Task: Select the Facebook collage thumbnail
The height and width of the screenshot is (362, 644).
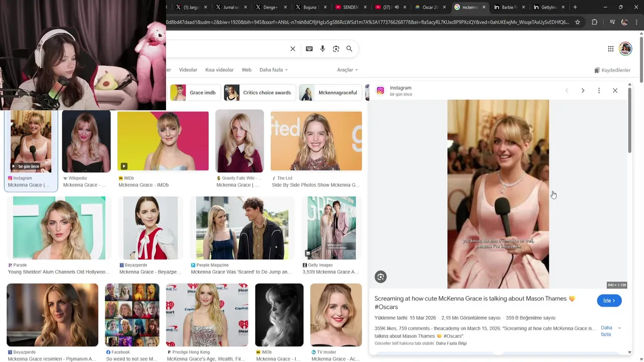Action: (132, 315)
